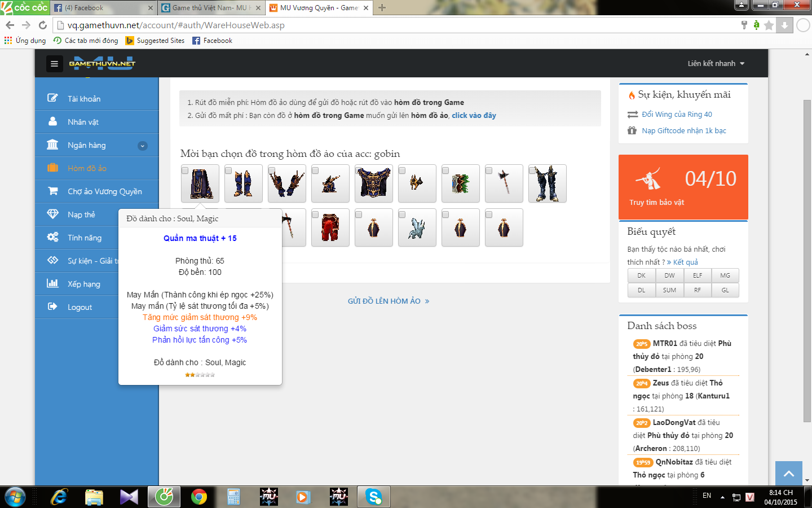Open the Liên kết nhanh dropdown
Viewport: 812px width, 508px height.
[x=716, y=63]
